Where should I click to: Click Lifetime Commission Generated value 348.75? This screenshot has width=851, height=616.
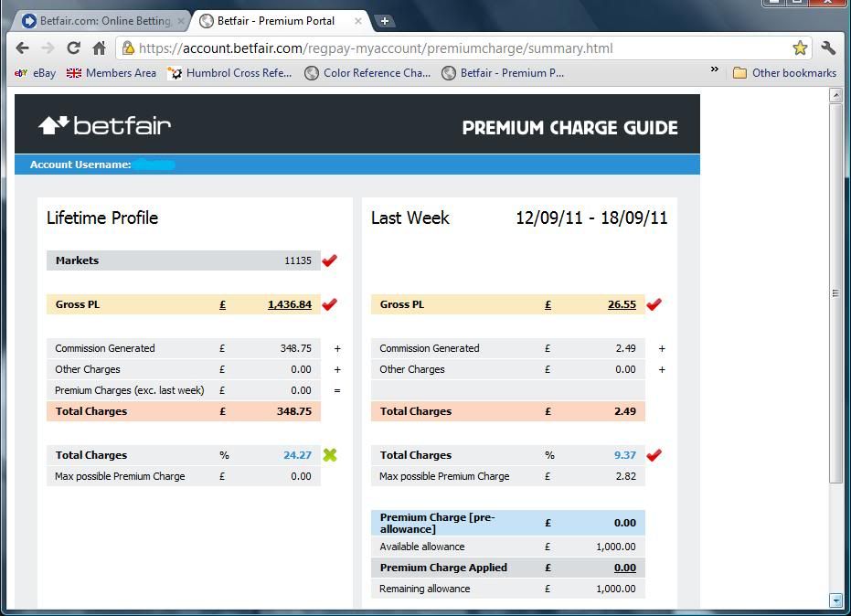296,348
